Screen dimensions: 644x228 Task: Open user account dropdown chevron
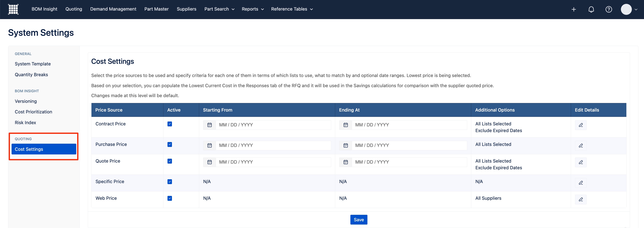(x=636, y=10)
